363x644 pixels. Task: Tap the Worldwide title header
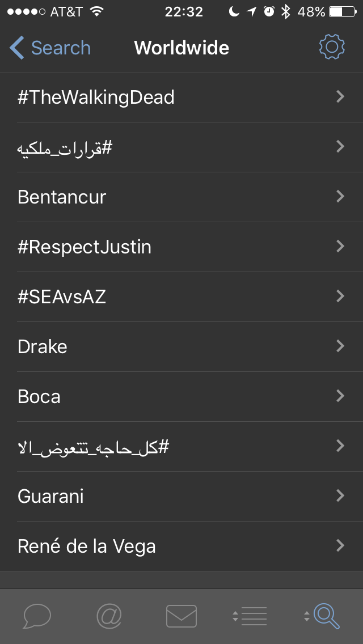click(x=181, y=48)
